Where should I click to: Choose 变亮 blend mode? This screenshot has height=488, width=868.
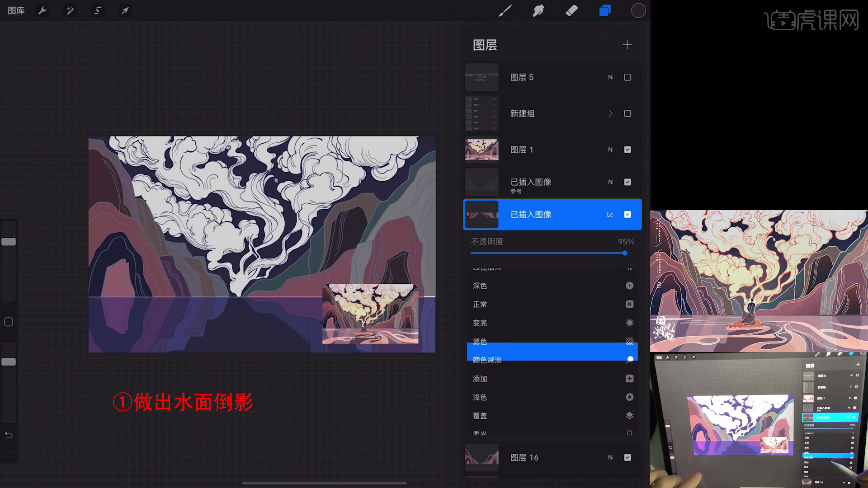point(552,323)
